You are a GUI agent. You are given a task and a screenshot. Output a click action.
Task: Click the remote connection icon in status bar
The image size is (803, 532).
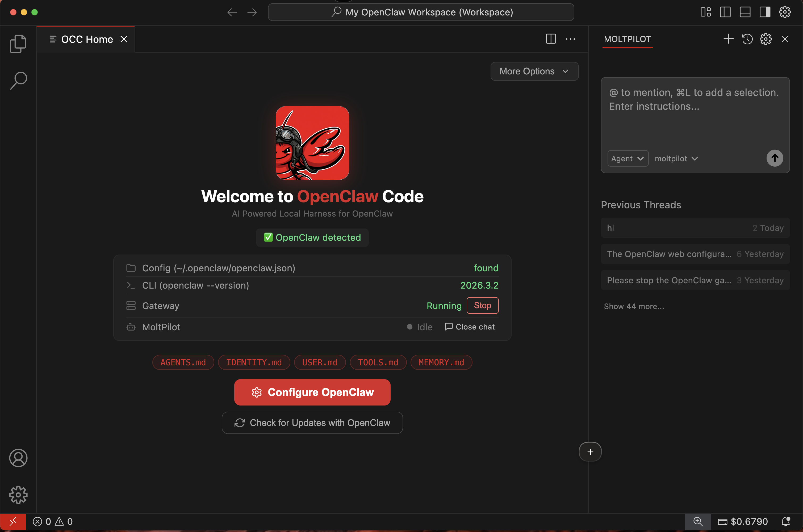14,521
